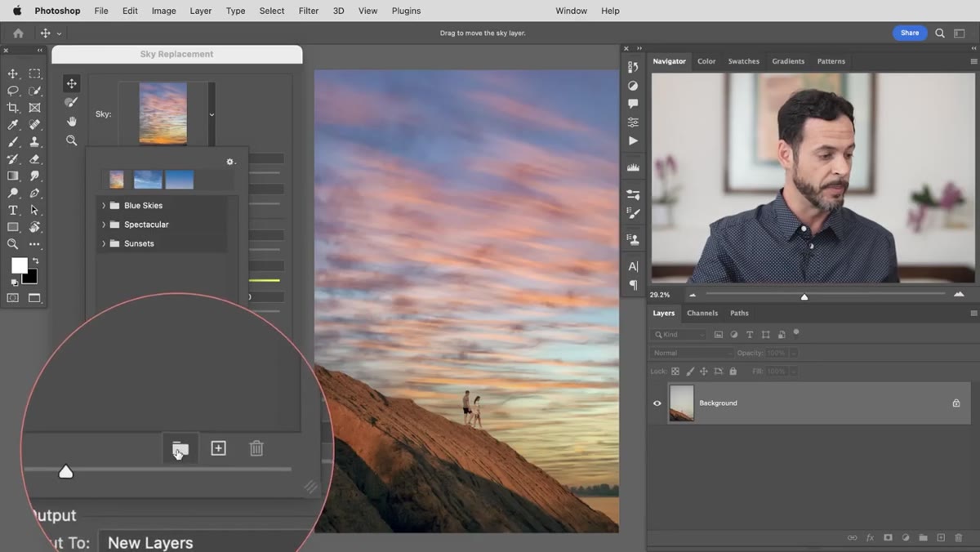The width and height of the screenshot is (980, 552).
Task: Select the Rectangle shape tool
Action: 13,227
